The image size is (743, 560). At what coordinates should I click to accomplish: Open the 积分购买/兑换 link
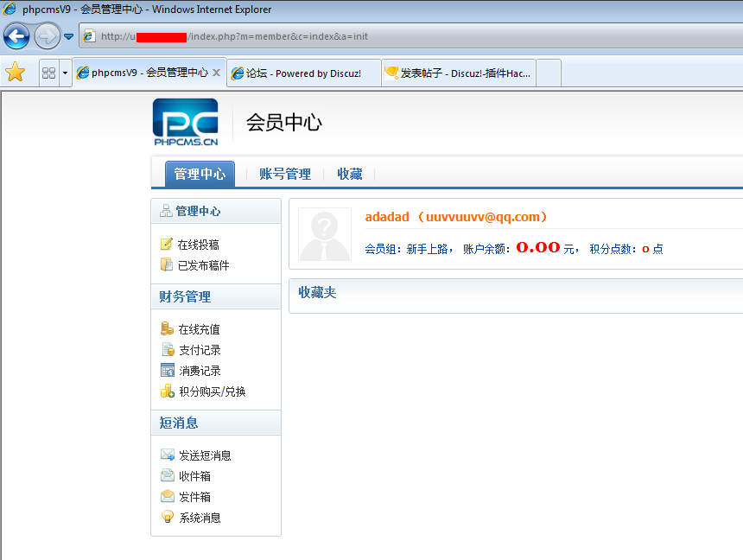213,391
